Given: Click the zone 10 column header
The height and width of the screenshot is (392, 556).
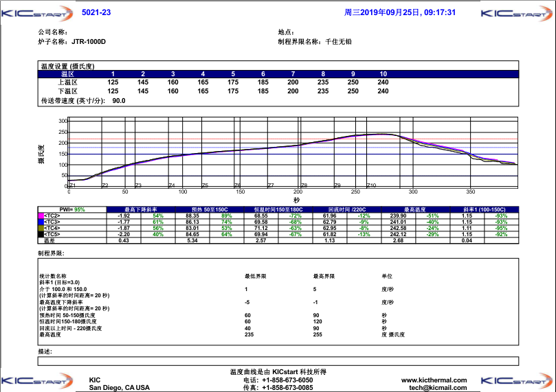Looking at the screenshot, I should coord(383,74).
